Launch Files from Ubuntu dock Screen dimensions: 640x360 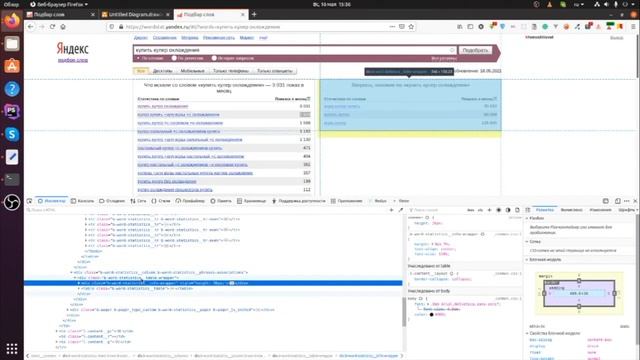[x=12, y=44]
